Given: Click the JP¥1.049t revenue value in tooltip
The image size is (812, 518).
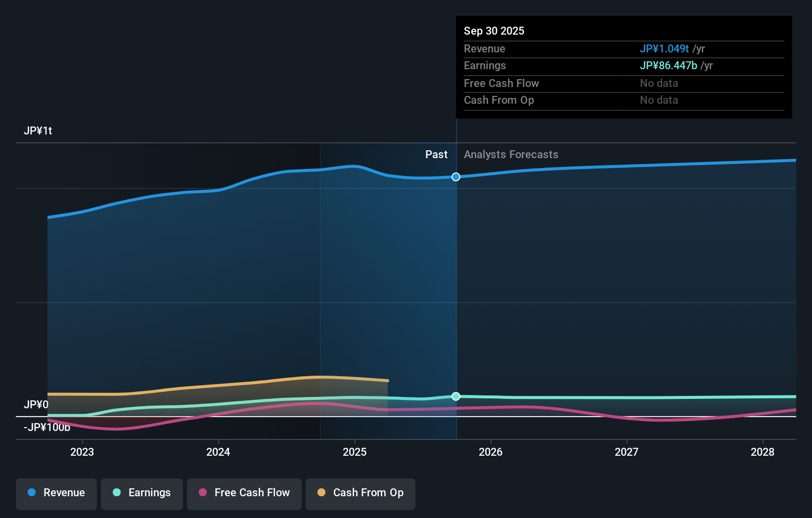Looking at the screenshot, I should (x=665, y=48).
